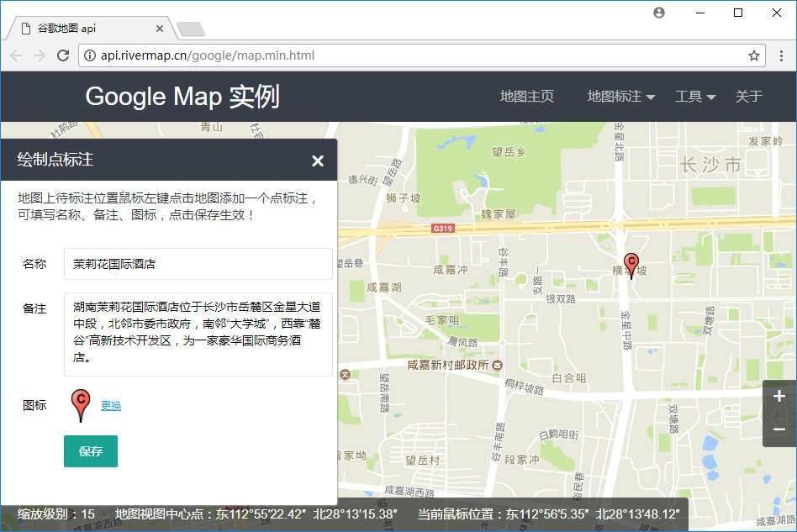Click the 德兴街 road label
This screenshot has width=797, height=532.
(363, 179)
